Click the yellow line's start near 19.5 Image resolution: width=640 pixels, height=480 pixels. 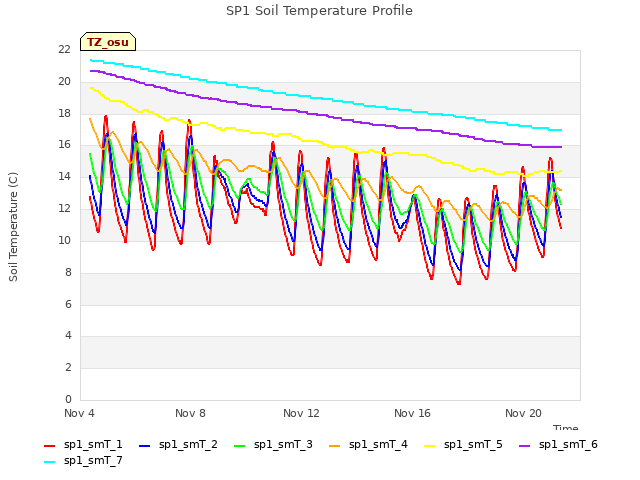click(91, 88)
